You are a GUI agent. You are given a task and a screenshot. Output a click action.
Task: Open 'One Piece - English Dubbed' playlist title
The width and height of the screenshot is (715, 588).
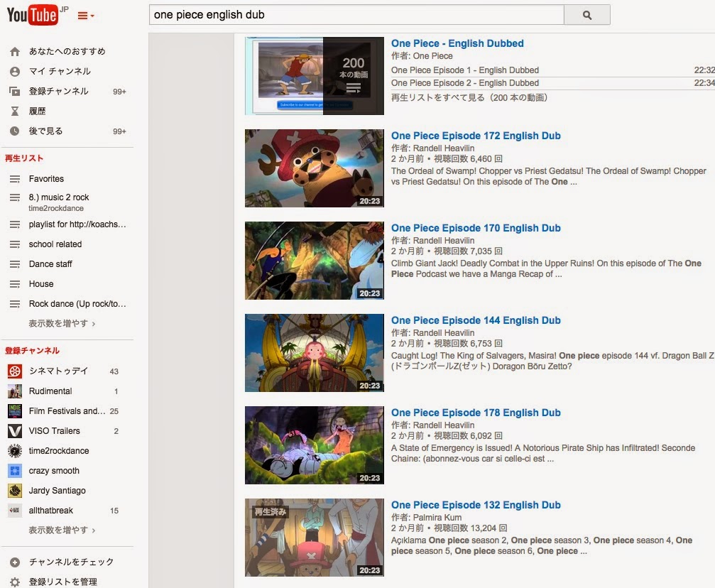pyautogui.click(x=457, y=43)
